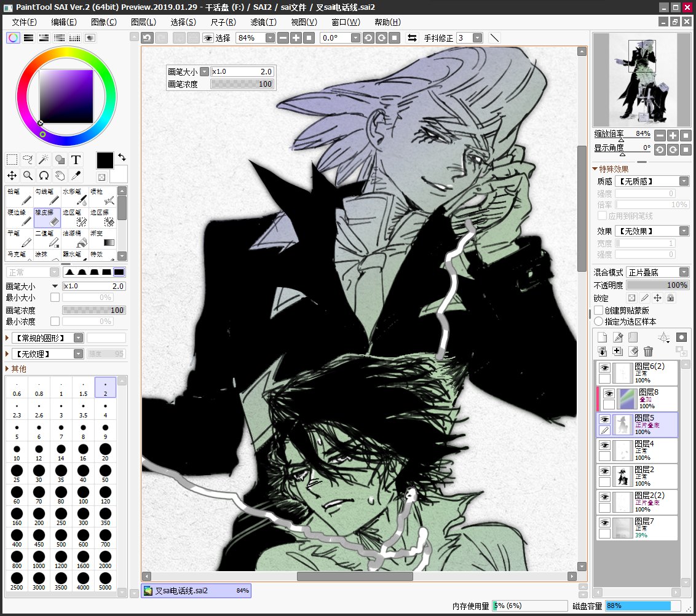The height and width of the screenshot is (616, 696).
Task: Select the 渐变 gradient tool
Action: (103, 239)
